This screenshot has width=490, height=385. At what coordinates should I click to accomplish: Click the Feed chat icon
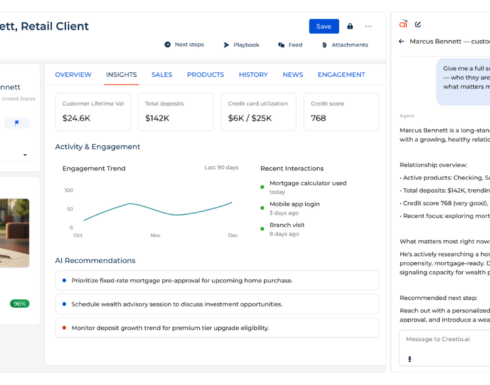pos(281,45)
